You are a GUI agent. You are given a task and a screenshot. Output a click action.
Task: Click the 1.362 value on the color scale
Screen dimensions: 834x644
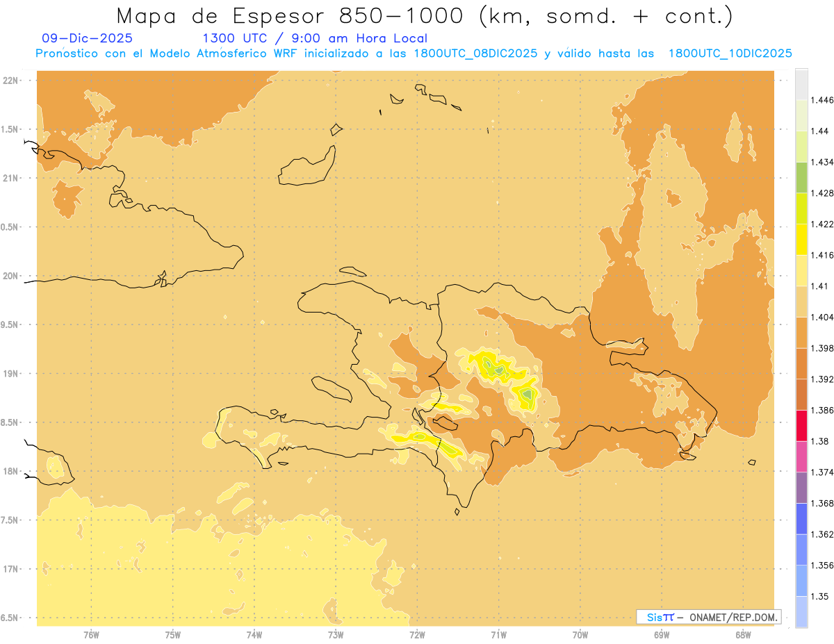[821, 534]
